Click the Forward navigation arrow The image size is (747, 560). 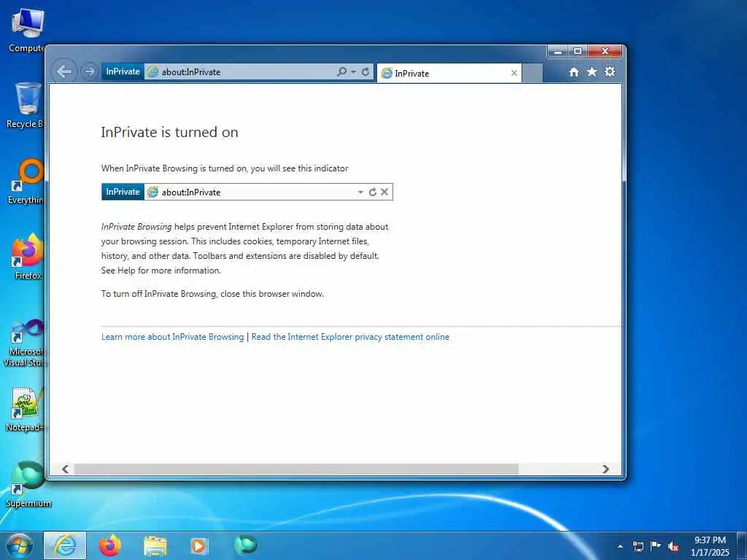click(89, 71)
